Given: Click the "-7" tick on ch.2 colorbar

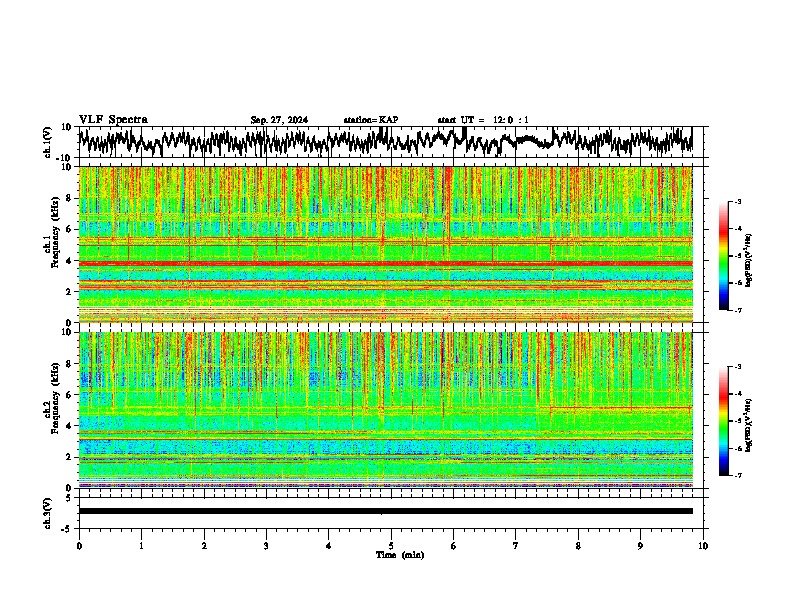Looking at the screenshot, I should (737, 475).
